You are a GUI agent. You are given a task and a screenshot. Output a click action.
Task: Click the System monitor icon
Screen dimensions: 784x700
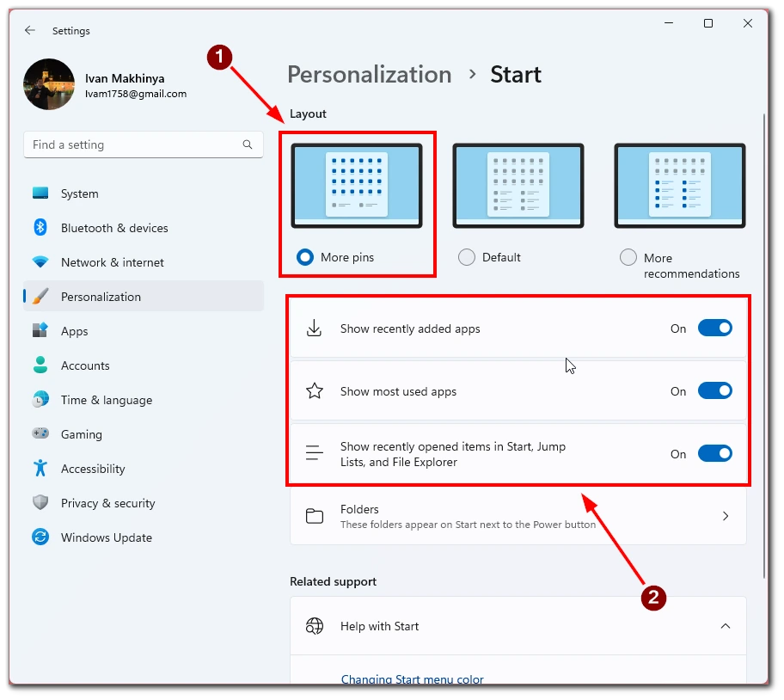(40, 193)
